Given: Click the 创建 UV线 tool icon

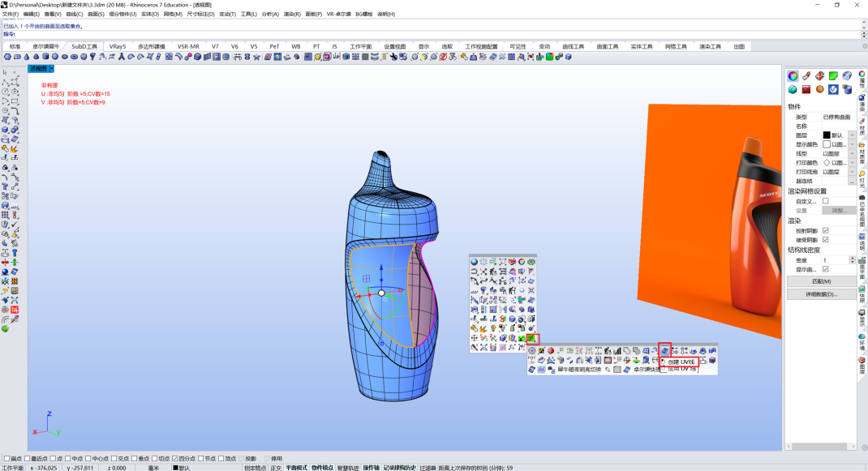Looking at the screenshot, I should 665,350.
